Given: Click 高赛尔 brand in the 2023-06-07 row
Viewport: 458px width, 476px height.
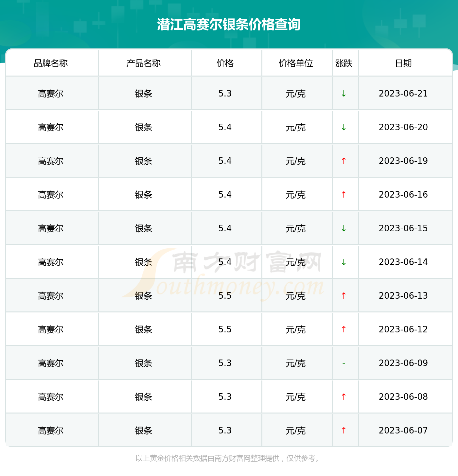Looking at the screenshot, I should pos(51,431).
